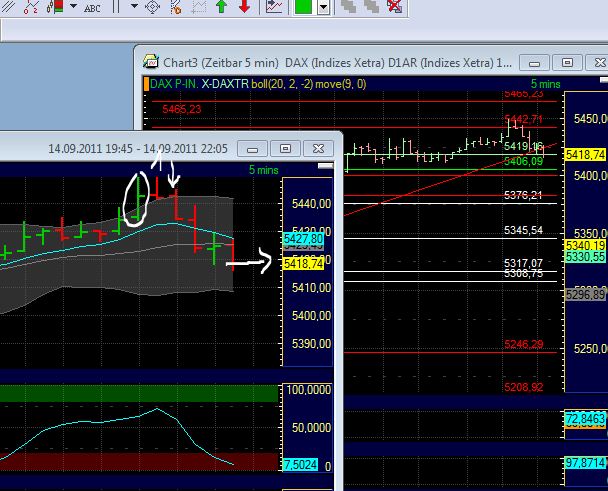Minimize the Chart3 window
The width and height of the screenshot is (608, 491).
click(x=534, y=62)
